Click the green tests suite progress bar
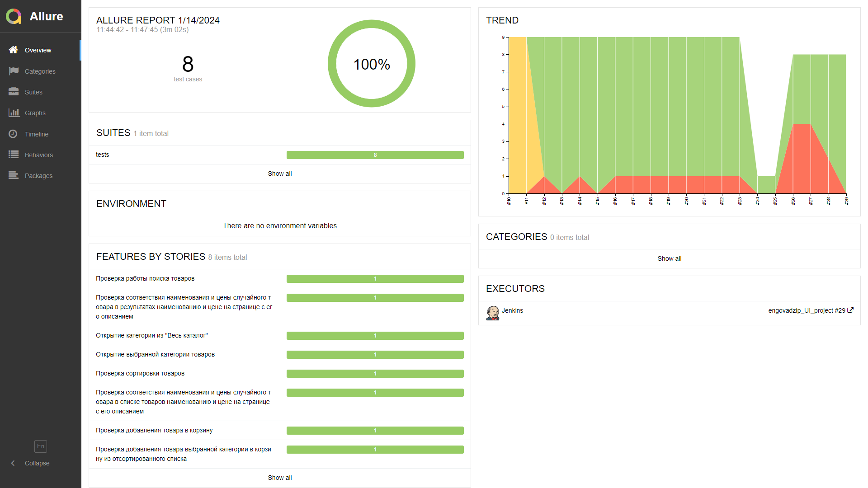Image resolution: width=868 pixels, height=488 pixels. [375, 155]
